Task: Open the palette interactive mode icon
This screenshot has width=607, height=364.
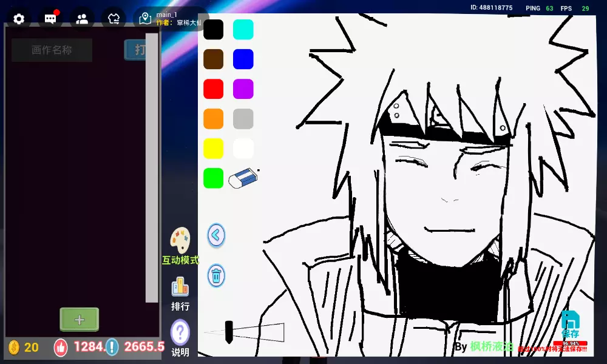Action: pos(180,240)
